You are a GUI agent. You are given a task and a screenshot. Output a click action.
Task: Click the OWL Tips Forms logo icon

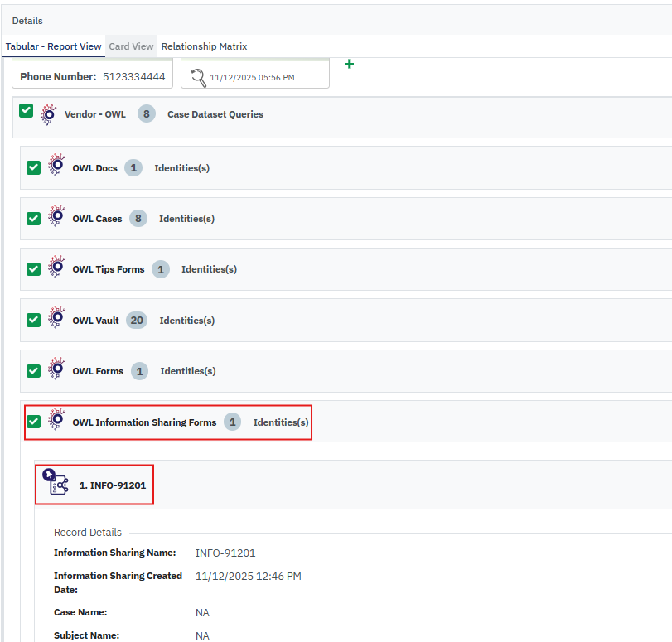[56, 268]
